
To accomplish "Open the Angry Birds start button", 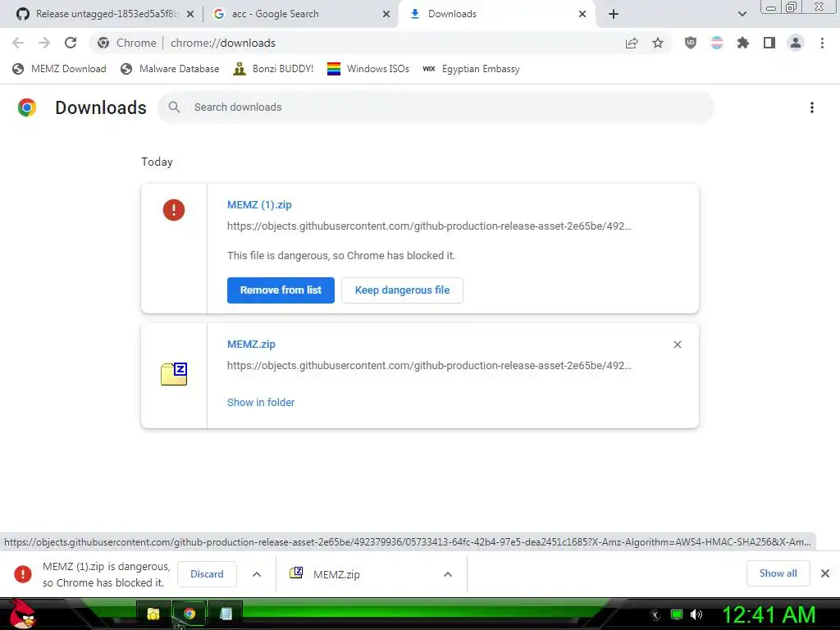I will [x=22, y=614].
